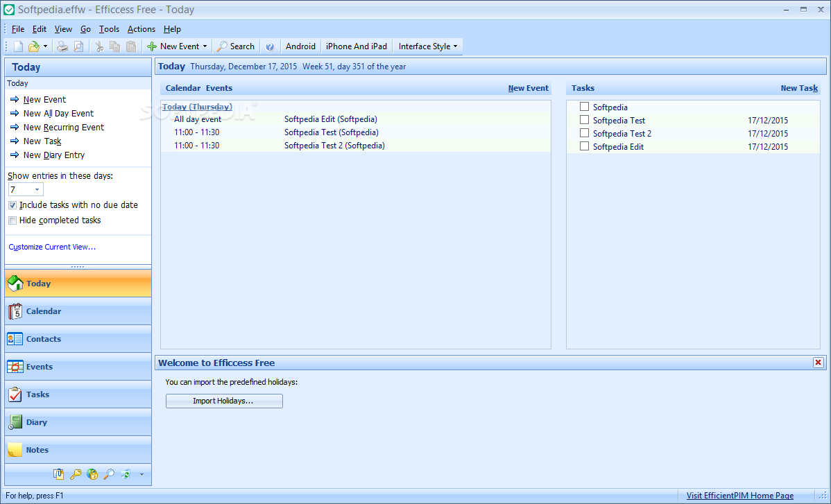This screenshot has height=504, width=831.
Task: Click New Event link in calendar header
Action: tap(529, 89)
